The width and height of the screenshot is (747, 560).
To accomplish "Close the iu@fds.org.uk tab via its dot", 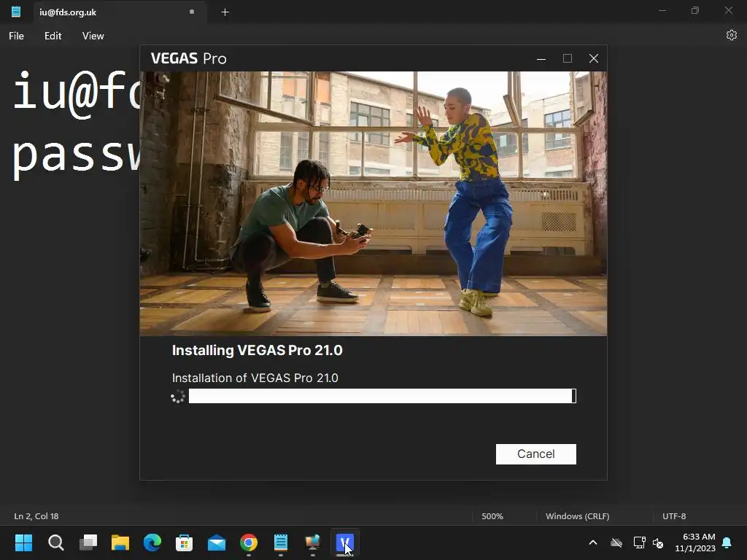I will (192, 12).
